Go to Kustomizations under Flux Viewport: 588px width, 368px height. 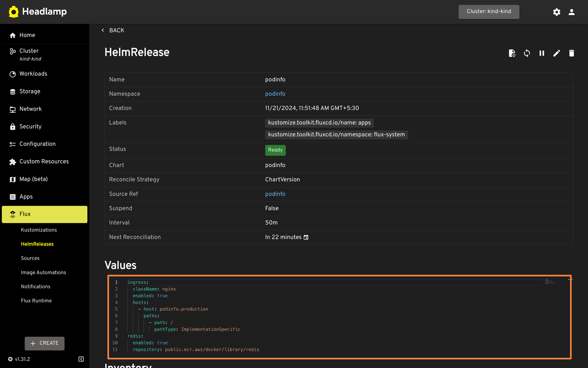(x=39, y=230)
